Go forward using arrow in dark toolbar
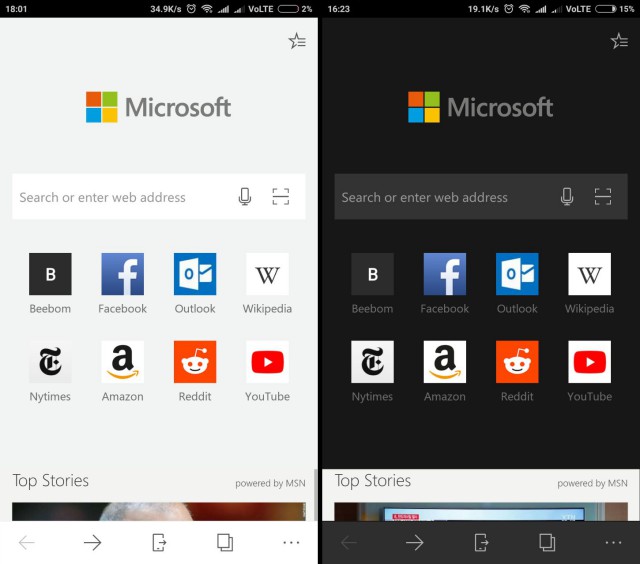640x564 pixels. click(x=415, y=542)
